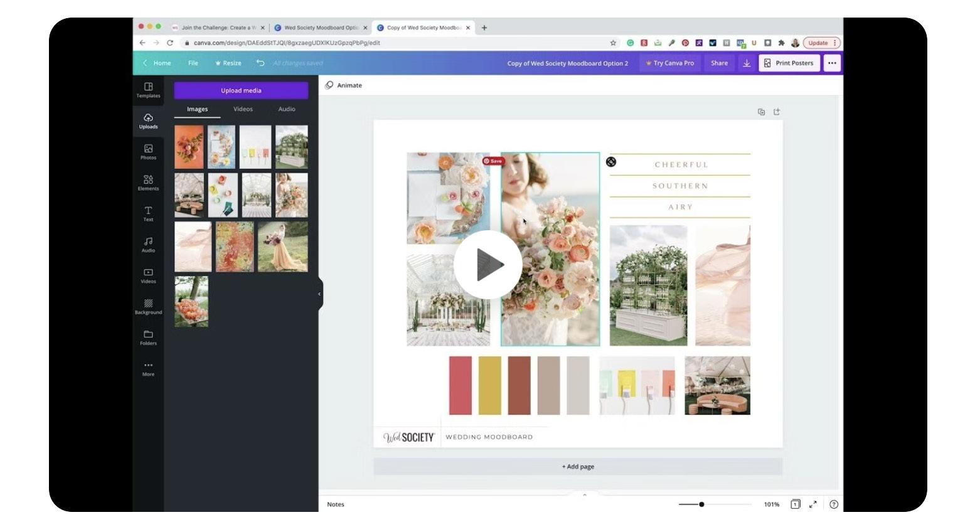Select the bride with bouquet image on canvas

coord(550,250)
